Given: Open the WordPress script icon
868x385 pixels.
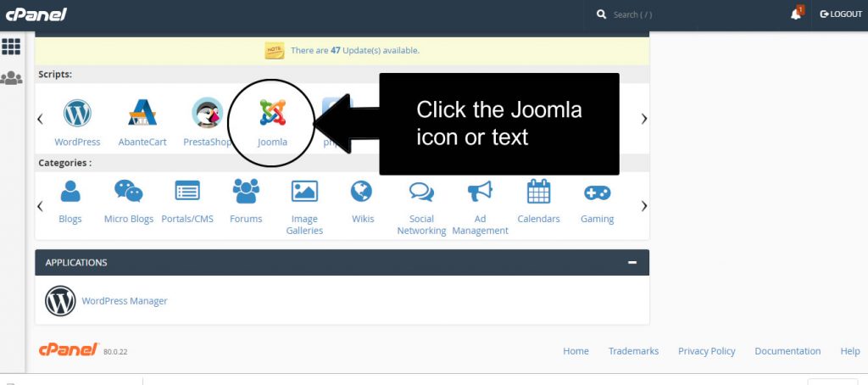Looking at the screenshot, I should 77,113.
